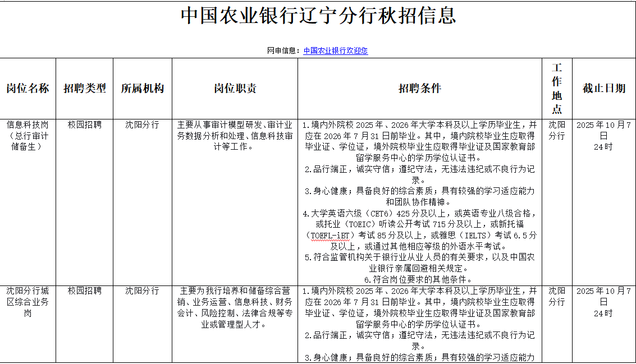Image resolution: width=636 pixels, height=364 pixels.
Task: Select the 招聘类型 column header
Action: coord(85,89)
